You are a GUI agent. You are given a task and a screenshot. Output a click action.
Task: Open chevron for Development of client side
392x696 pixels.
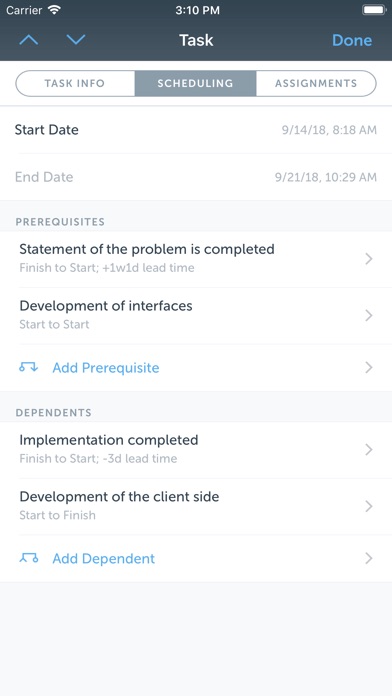pos(368,506)
